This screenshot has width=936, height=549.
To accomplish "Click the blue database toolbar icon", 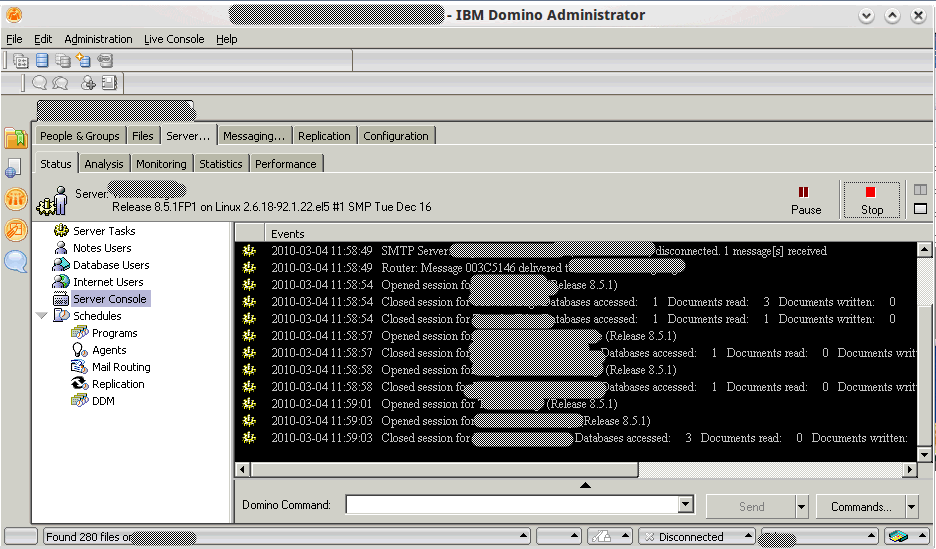I will (42, 60).
